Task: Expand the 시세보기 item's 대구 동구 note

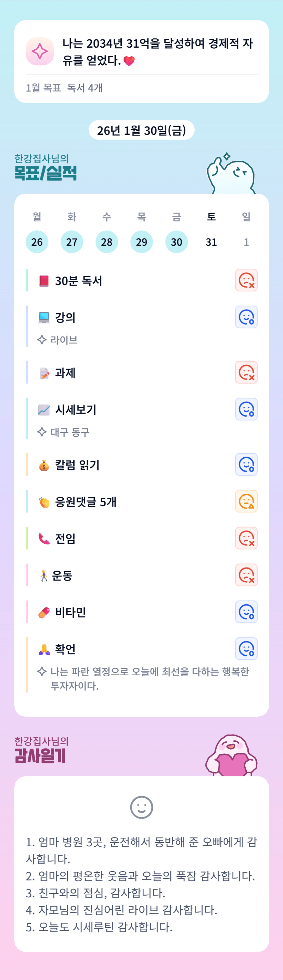Action: pos(69,432)
